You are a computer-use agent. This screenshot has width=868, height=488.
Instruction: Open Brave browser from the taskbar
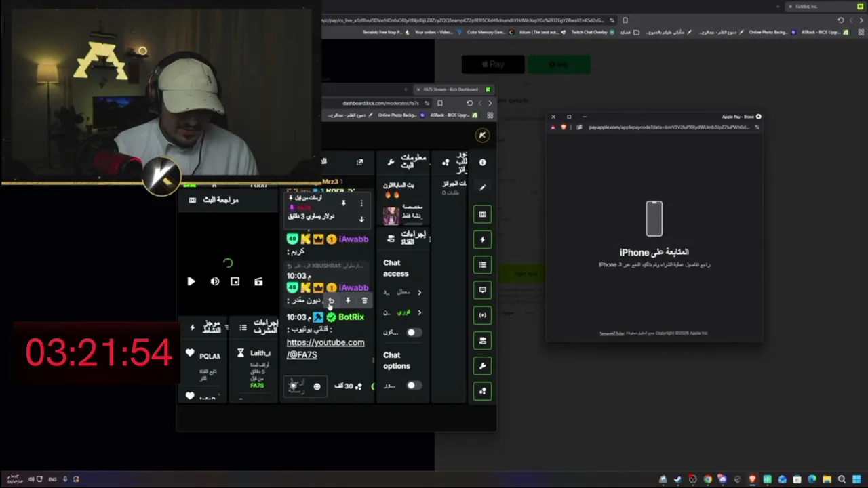coord(752,479)
